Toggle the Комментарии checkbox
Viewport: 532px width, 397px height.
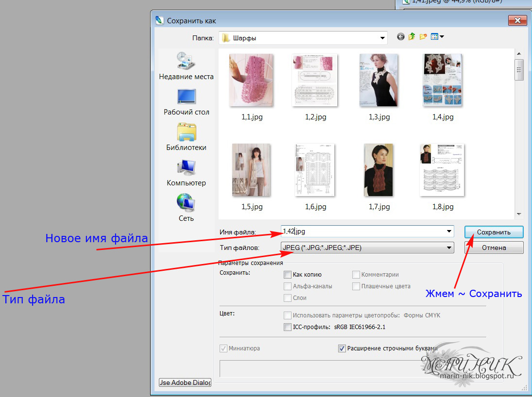356,275
